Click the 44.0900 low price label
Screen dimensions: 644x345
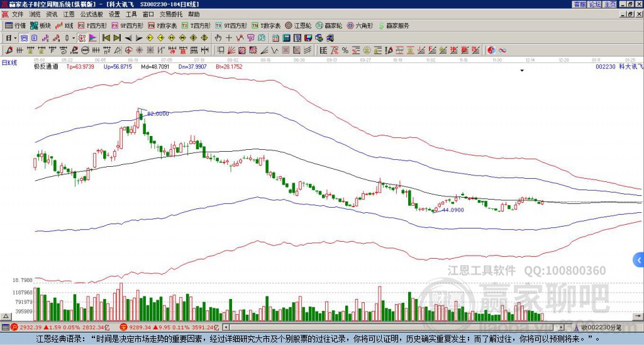pyautogui.click(x=453, y=210)
